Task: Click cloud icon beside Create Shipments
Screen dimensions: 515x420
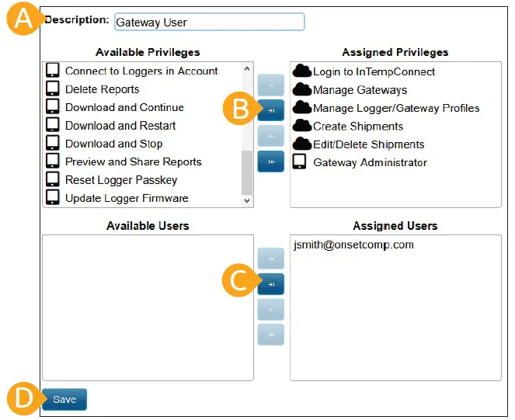Action: [x=302, y=125]
